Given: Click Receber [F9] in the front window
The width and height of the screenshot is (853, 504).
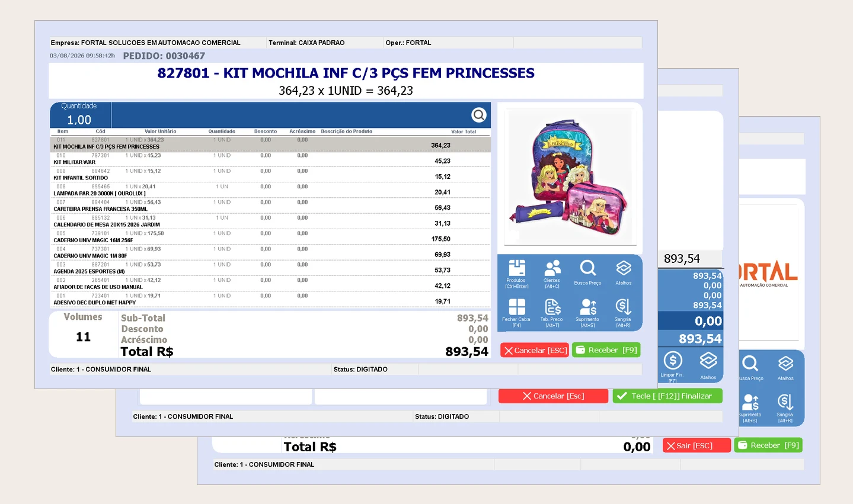Looking at the screenshot, I should tap(606, 350).
